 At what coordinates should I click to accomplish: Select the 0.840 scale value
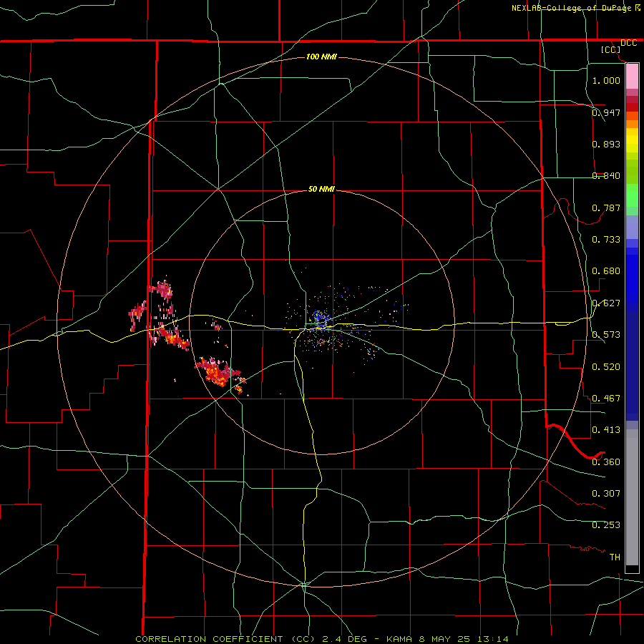pos(606,175)
